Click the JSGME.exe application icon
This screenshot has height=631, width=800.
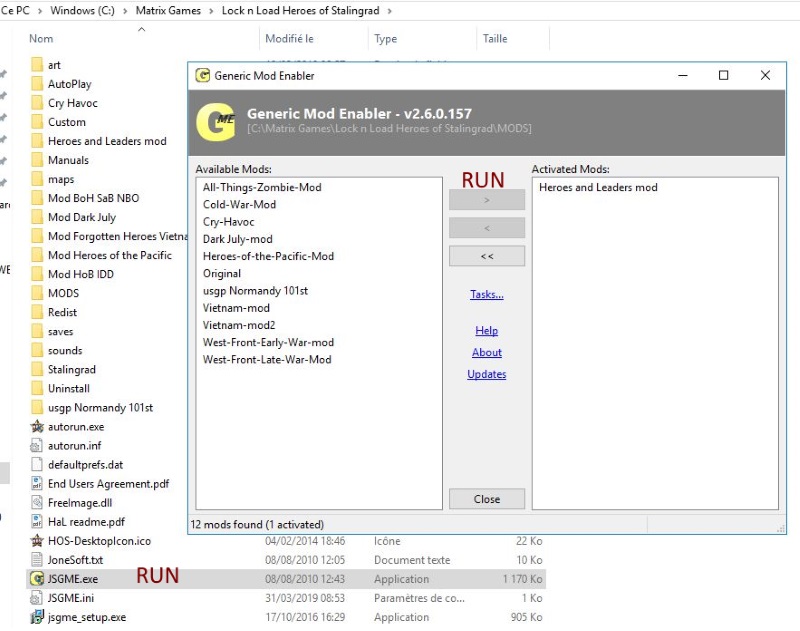pos(37,579)
